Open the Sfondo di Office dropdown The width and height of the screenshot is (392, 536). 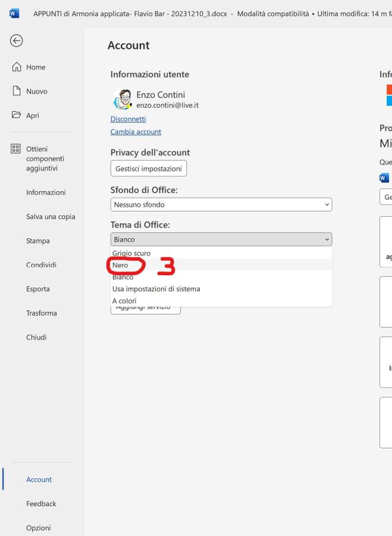click(x=221, y=204)
